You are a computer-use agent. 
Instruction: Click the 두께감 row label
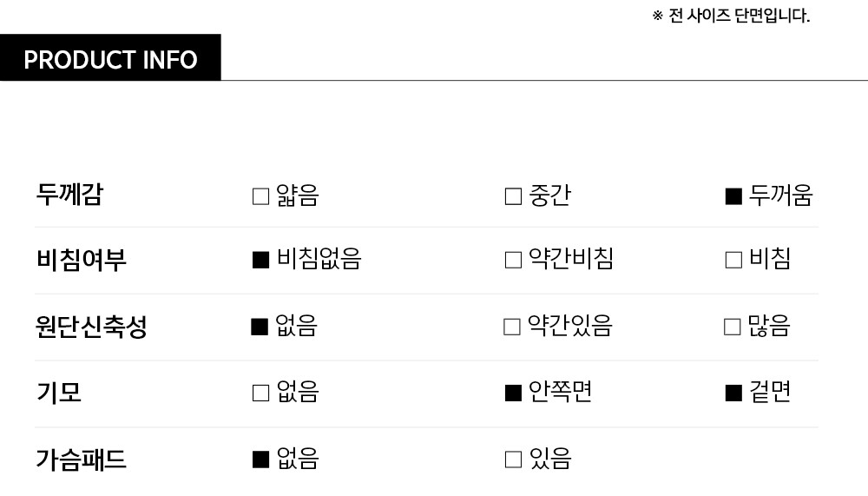(x=69, y=195)
